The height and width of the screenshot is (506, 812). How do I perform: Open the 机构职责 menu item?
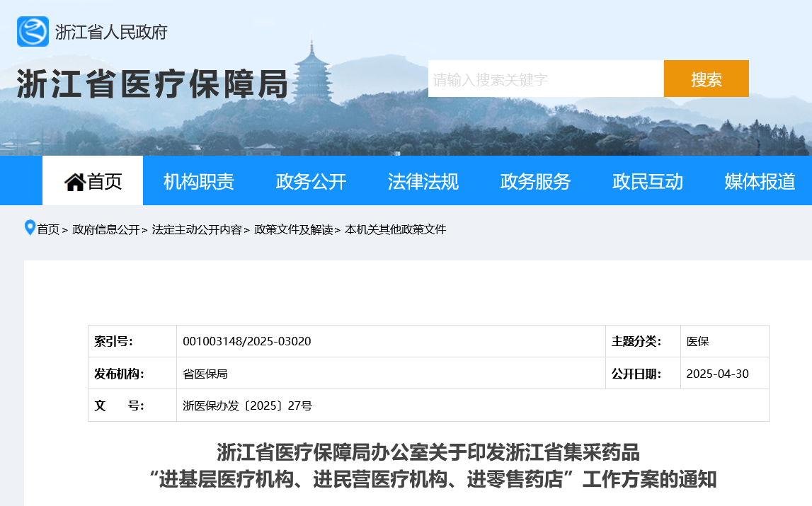click(x=199, y=182)
